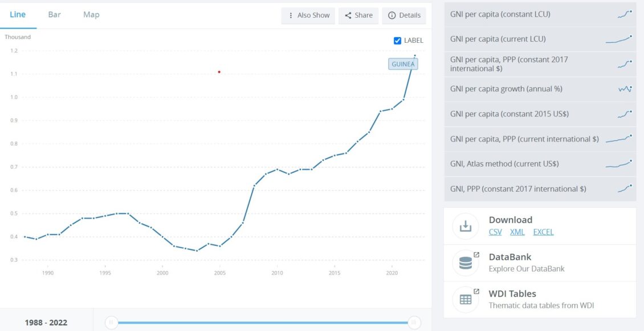
Task: Show chart Details info
Action: (404, 15)
